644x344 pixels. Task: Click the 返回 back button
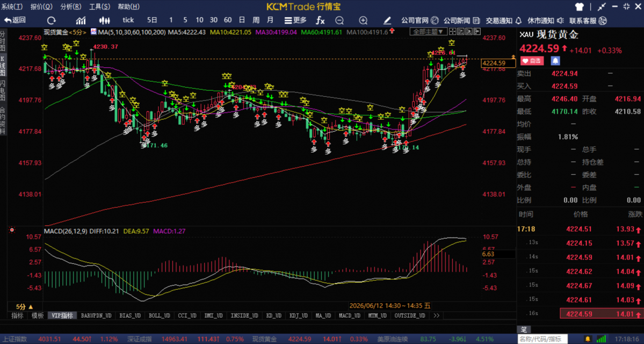[15, 20]
